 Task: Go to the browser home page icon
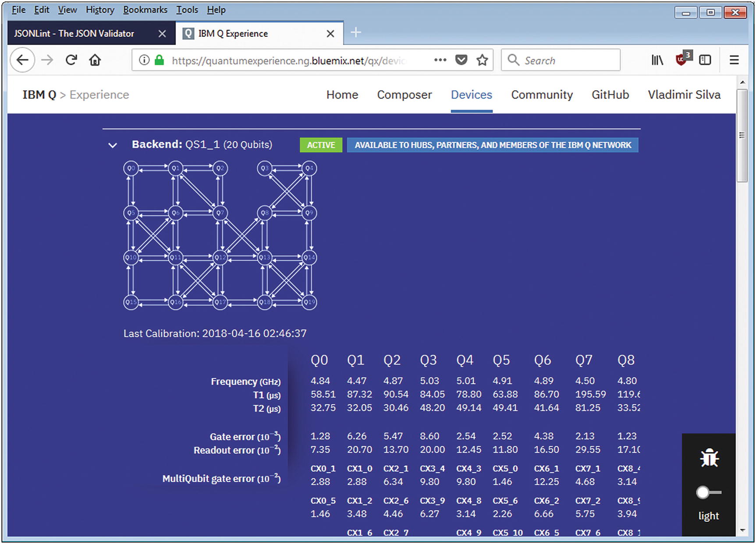coord(95,60)
